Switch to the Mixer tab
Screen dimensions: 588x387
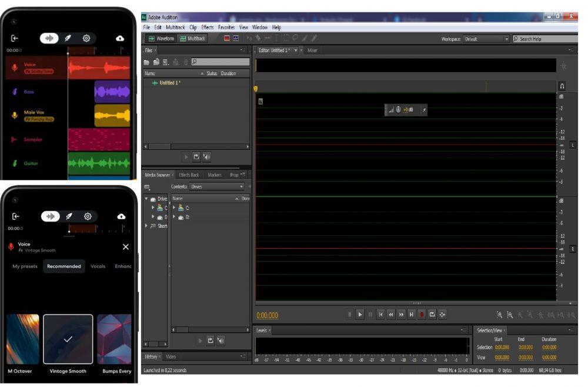point(312,50)
